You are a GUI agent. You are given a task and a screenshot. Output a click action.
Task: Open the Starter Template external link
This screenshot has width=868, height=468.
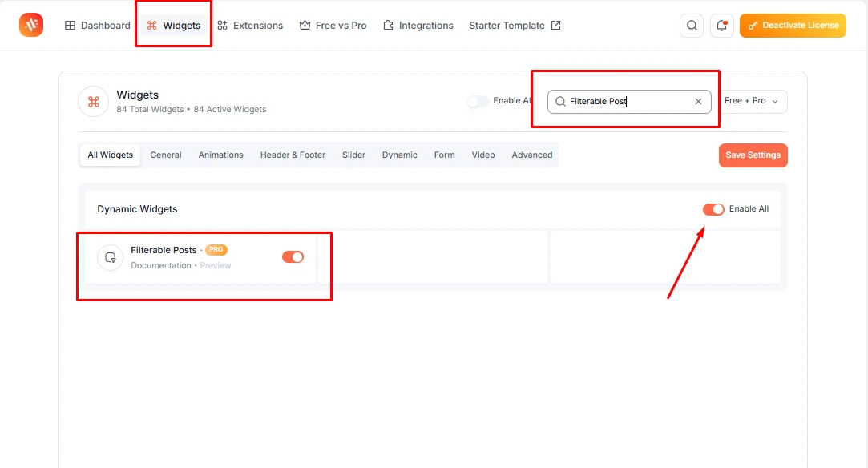tap(515, 26)
